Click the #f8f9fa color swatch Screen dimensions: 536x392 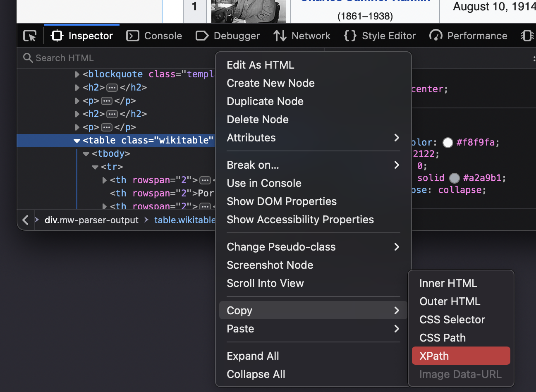pos(448,143)
